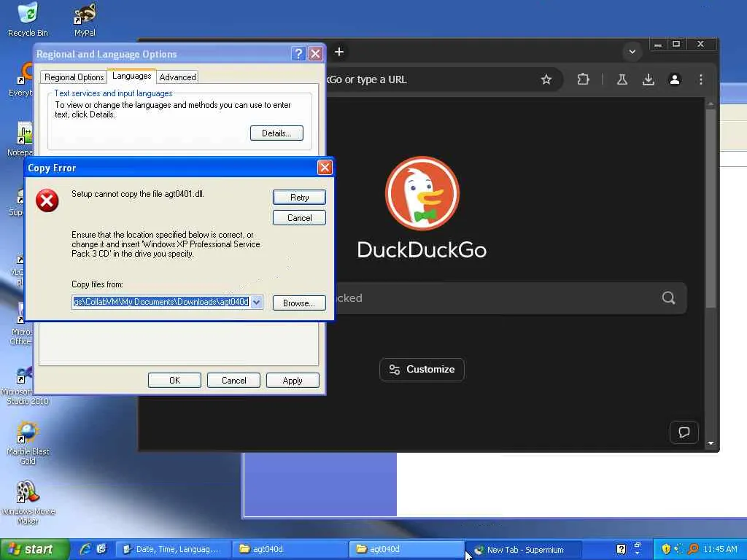Expand browser tab search chevron
Screen dimensions: 747x560
tap(632, 52)
